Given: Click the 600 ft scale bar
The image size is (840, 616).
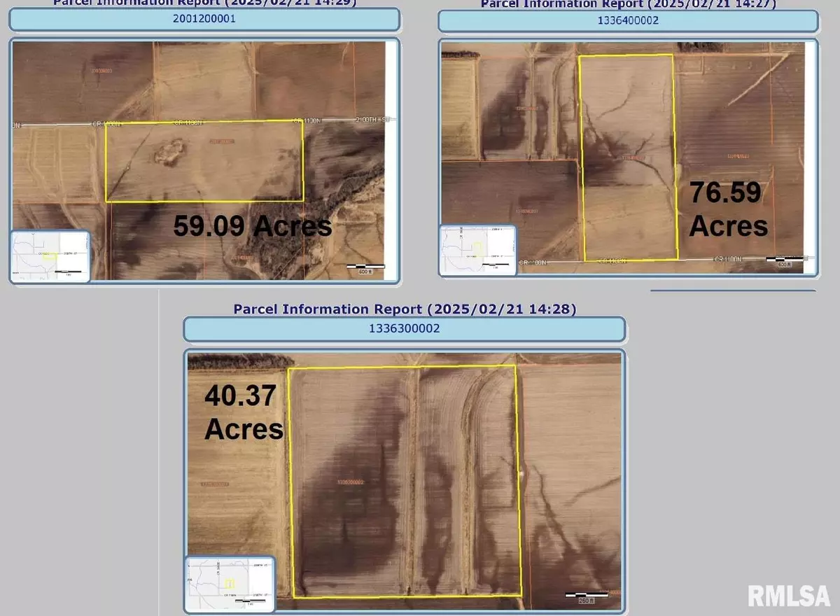Looking at the screenshot, I should 365,269.
